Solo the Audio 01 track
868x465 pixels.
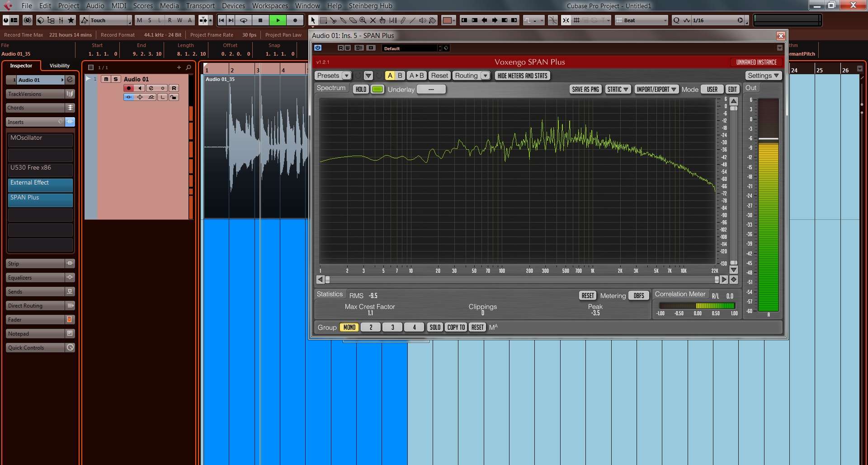(x=116, y=79)
